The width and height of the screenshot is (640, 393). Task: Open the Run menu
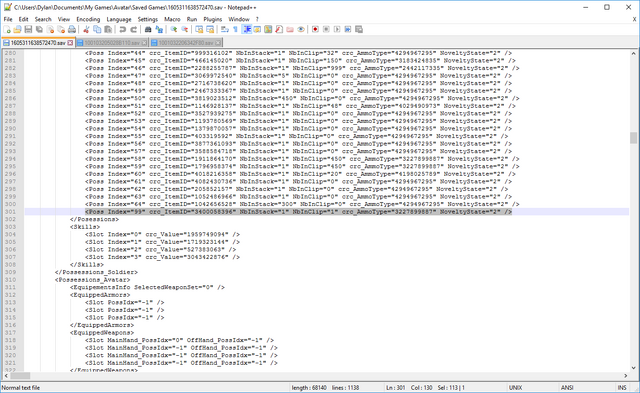pos(192,19)
